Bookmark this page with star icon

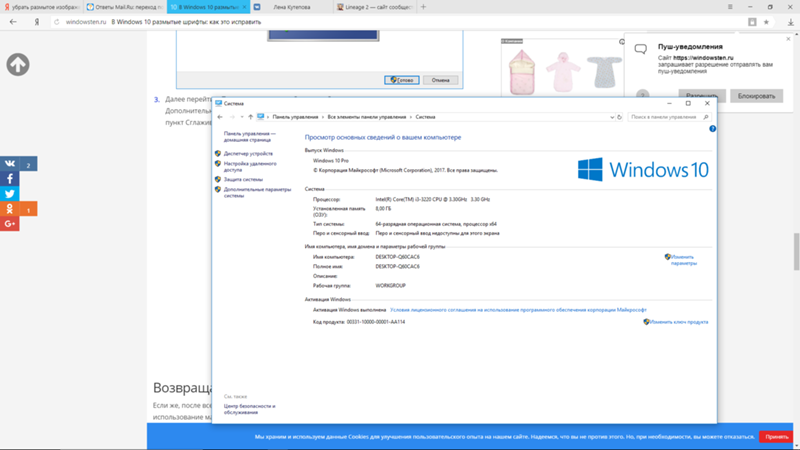tap(766, 22)
